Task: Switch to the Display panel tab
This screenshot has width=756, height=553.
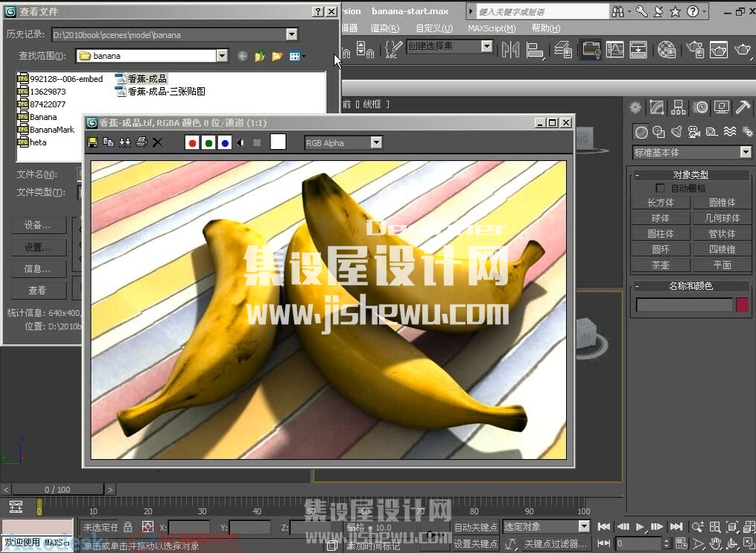Action: coord(722,107)
